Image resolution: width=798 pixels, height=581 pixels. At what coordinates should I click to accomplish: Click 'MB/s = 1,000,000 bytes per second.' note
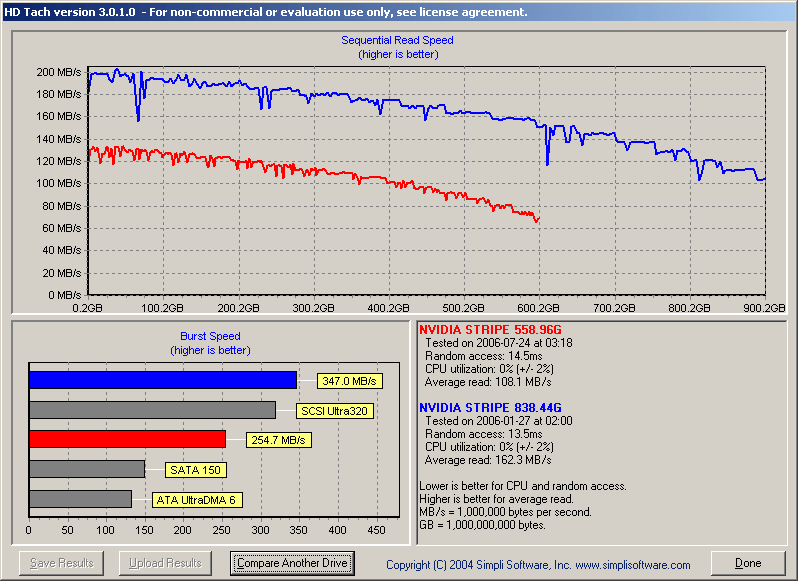(x=505, y=512)
